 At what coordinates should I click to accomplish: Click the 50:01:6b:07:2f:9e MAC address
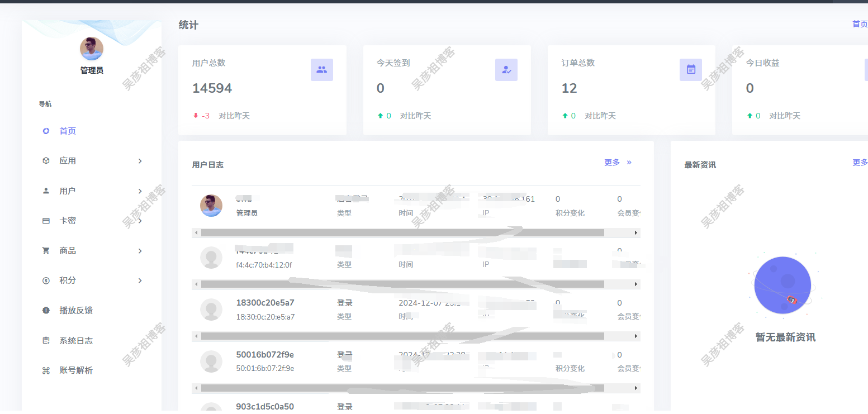(x=265, y=369)
